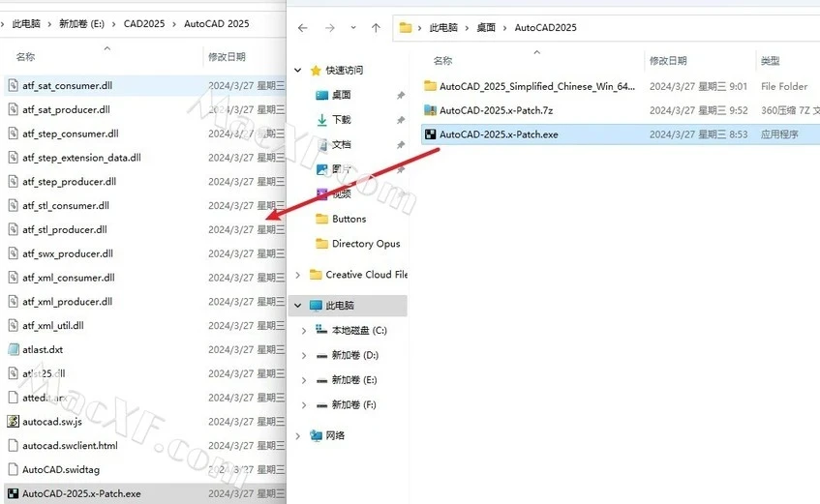Click the Up one level arrow
820x504 pixels.
376,28
